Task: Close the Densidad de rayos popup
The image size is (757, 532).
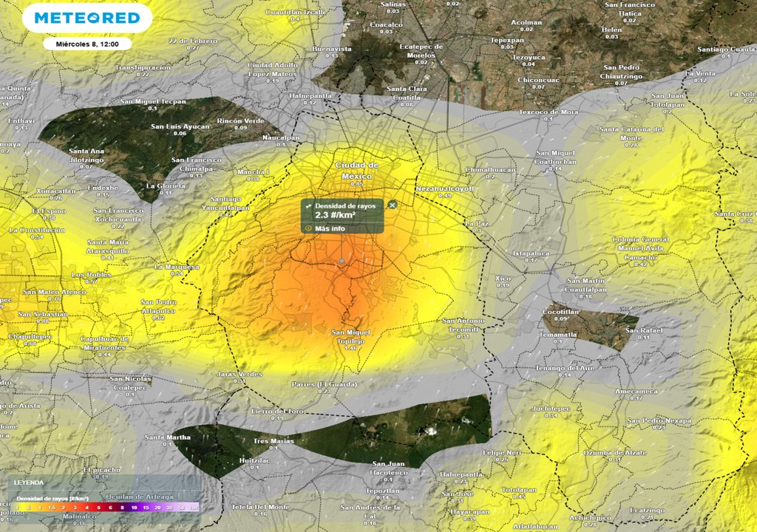Action: tap(393, 206)
